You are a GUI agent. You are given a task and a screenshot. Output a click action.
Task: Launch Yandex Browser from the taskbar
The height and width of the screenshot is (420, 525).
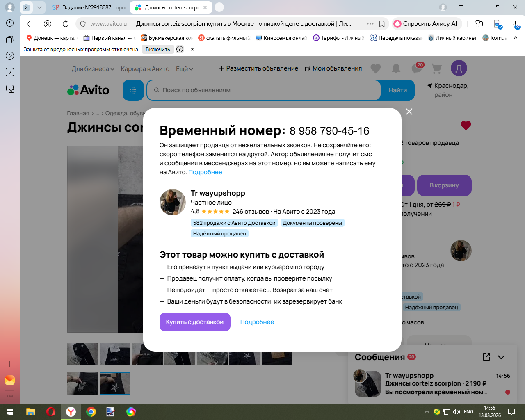(x=71, y=412)
